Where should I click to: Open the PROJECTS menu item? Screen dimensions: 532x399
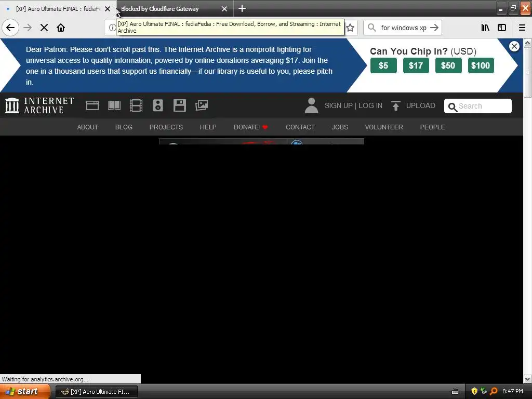point(166,127)
